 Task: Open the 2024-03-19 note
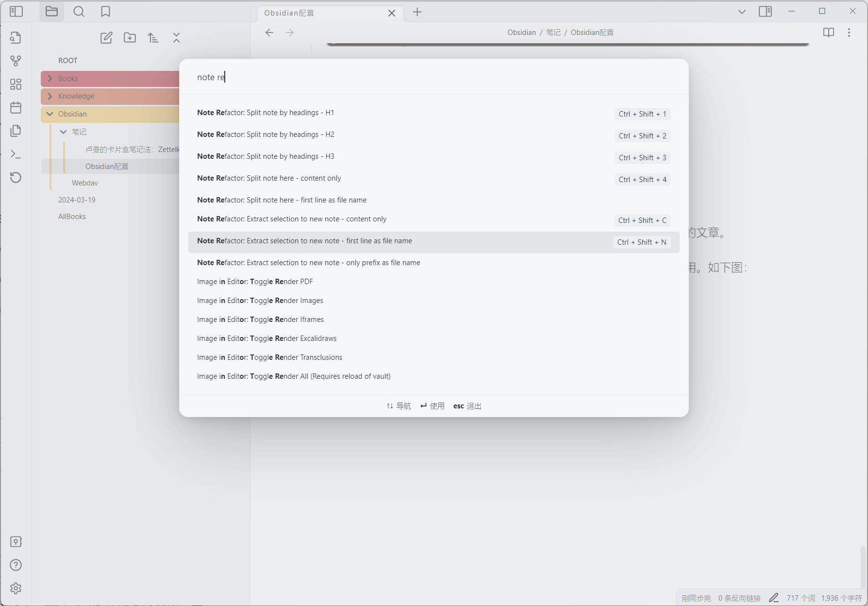[77, 200]
